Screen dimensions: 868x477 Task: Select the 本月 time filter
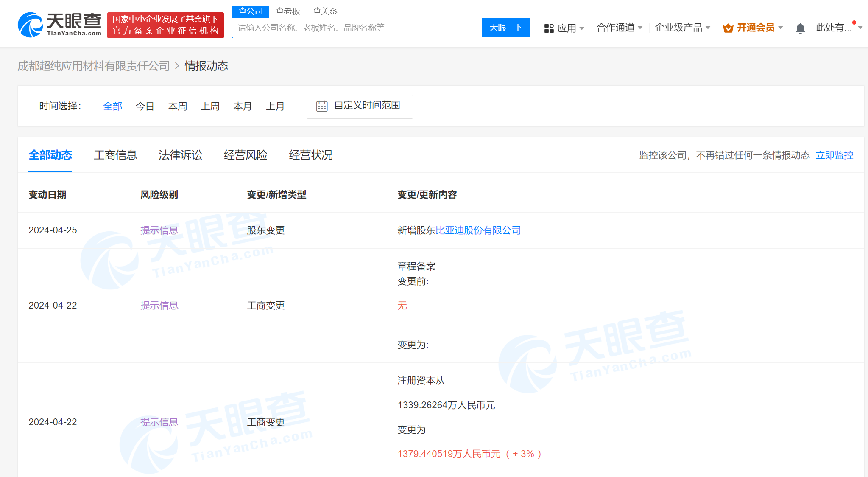243,107
